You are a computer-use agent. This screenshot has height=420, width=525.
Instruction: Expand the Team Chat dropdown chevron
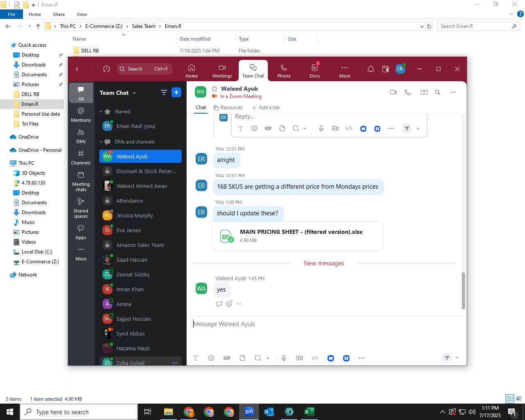click(134, 93)
